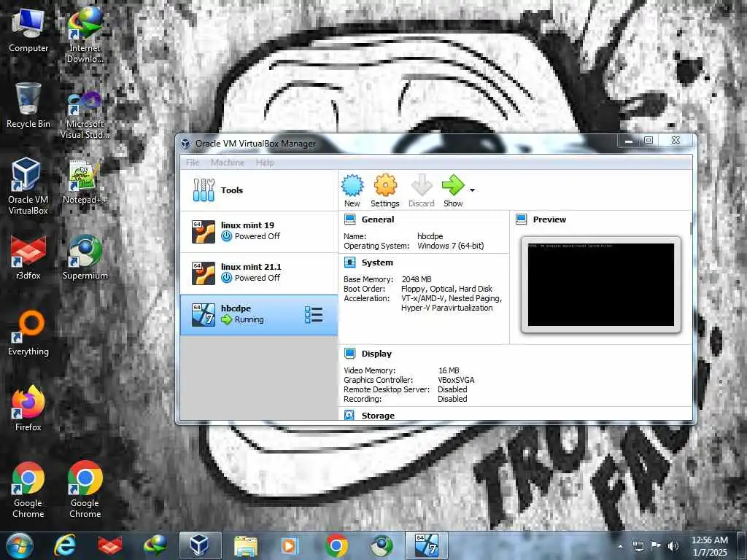
Task: Click the Discard arrow icon
Action: pyautogui.click(x=422, y=185)
